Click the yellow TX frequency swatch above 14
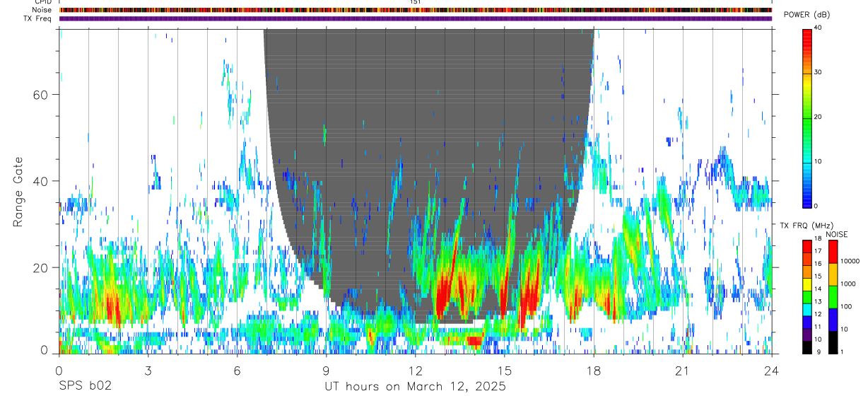The height and width of the screenshot is (401, 868). 807,284
